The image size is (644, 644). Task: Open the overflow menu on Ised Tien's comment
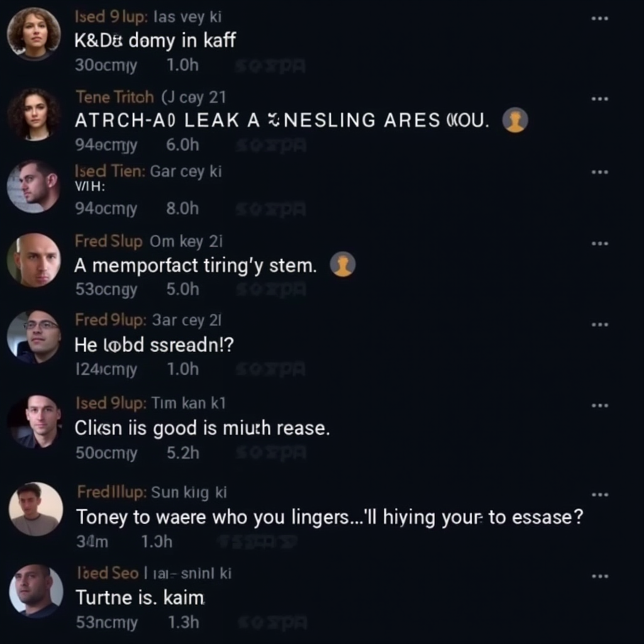(600, 171)
